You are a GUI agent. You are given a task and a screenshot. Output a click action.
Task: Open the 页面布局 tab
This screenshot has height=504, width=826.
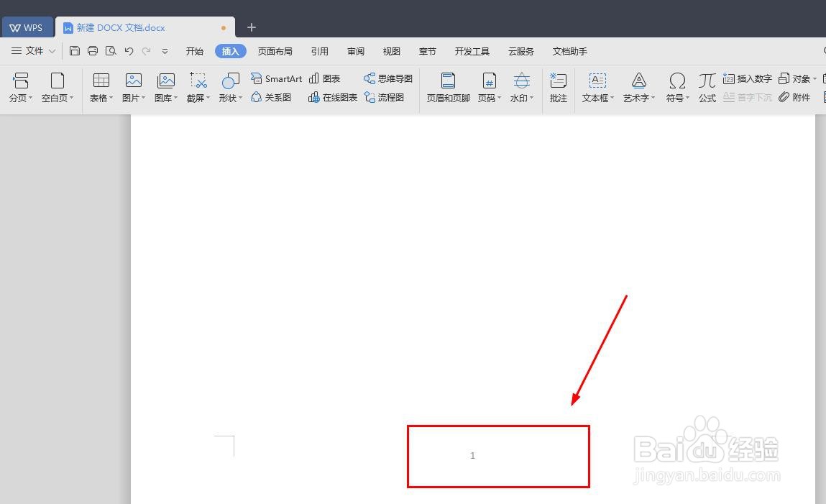275,51
